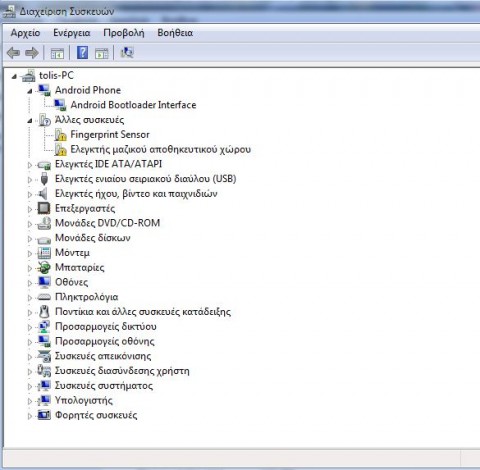Click the Back arrow toolbar icon
This screenshot has height=470, width=480.
[13, 53]
